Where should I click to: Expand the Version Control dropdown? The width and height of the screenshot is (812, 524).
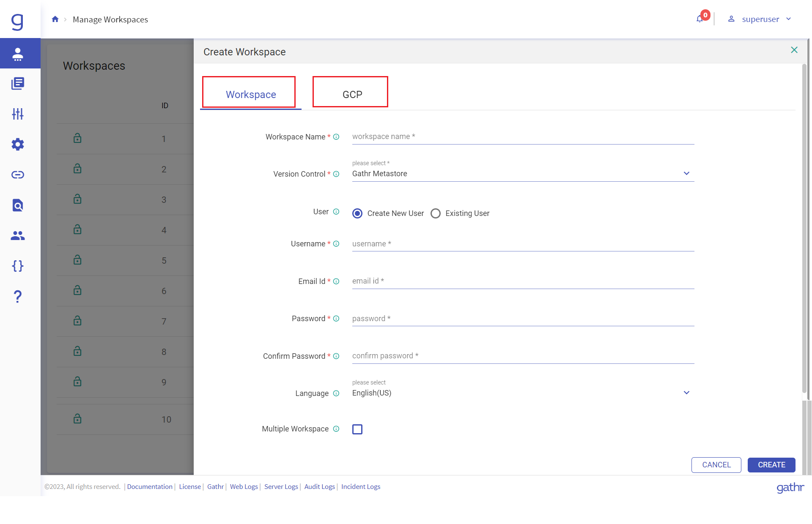(523, 174)
